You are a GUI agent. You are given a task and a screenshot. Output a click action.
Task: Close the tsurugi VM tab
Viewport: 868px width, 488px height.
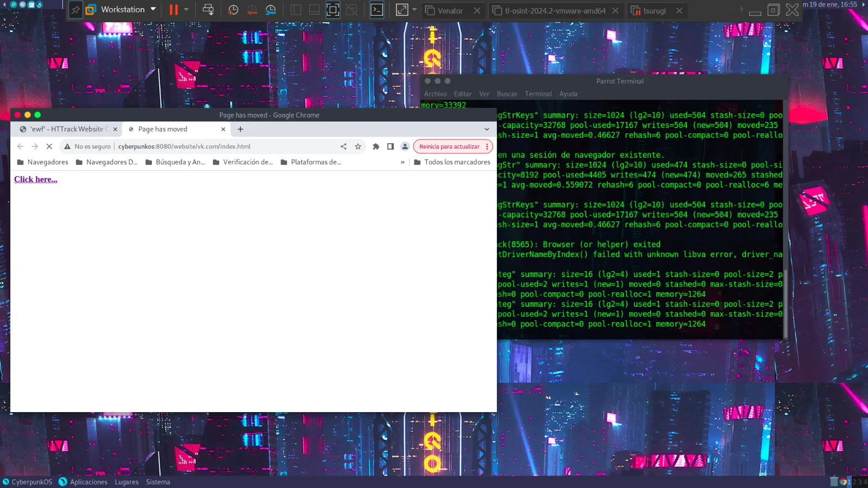click(679, 10)
